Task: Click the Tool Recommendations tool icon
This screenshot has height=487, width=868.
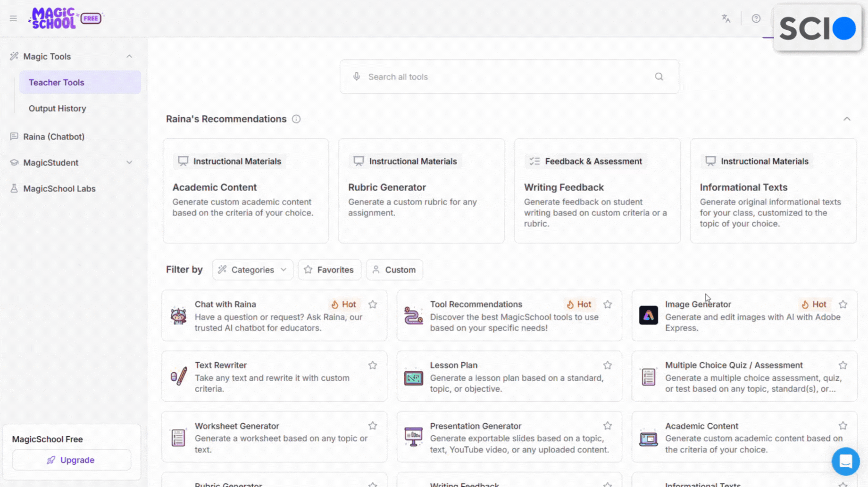Action: point(414,315)
